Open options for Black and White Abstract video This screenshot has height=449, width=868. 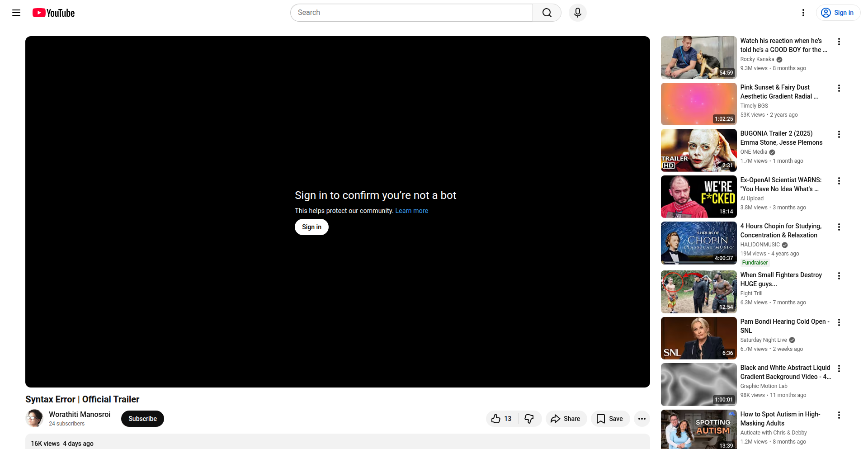(x=839, y=369)
